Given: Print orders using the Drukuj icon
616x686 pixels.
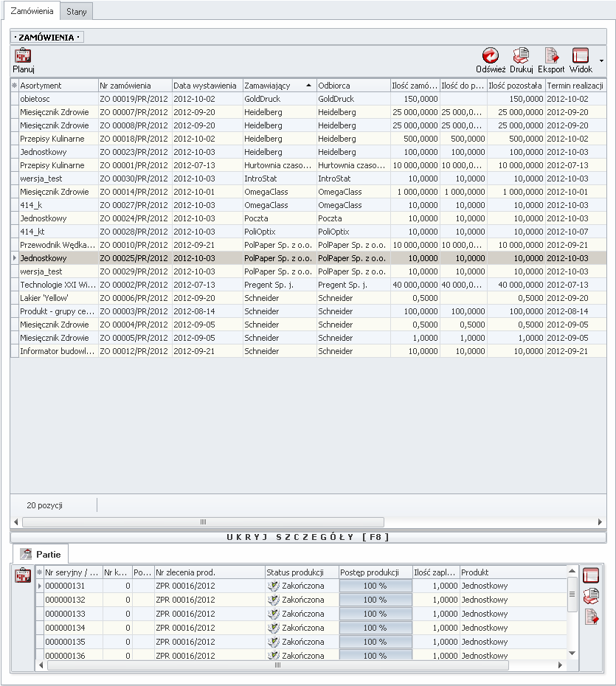Looking at the screenshot, I should click(x=521, y=56).
